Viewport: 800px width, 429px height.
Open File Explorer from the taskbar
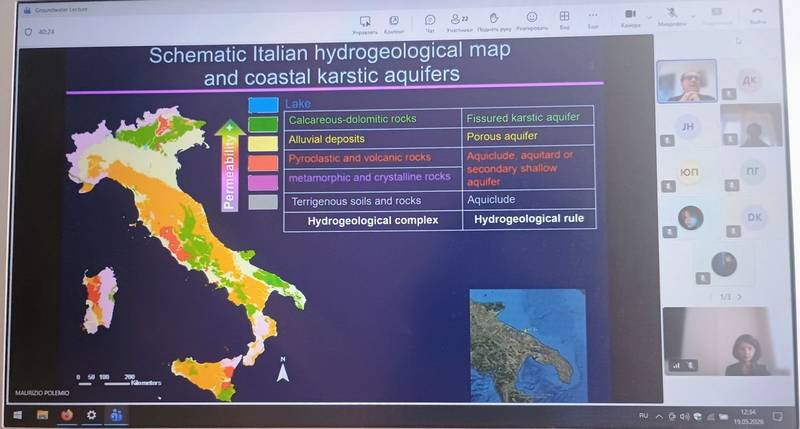(42, 416)
